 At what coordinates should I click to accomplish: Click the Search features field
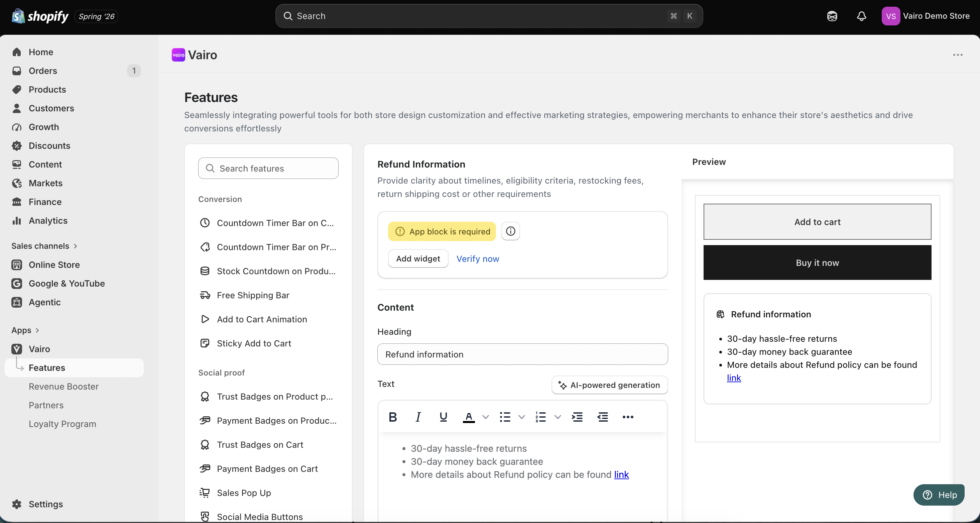[268, 168]
